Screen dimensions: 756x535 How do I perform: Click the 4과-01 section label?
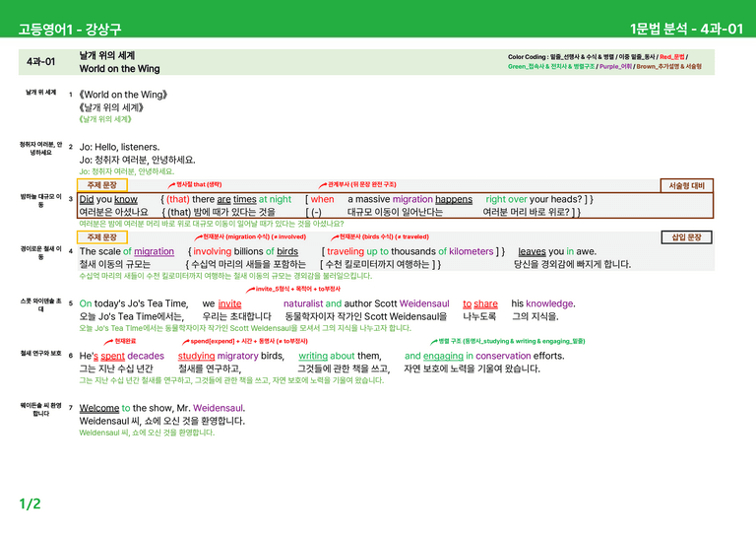41,62
